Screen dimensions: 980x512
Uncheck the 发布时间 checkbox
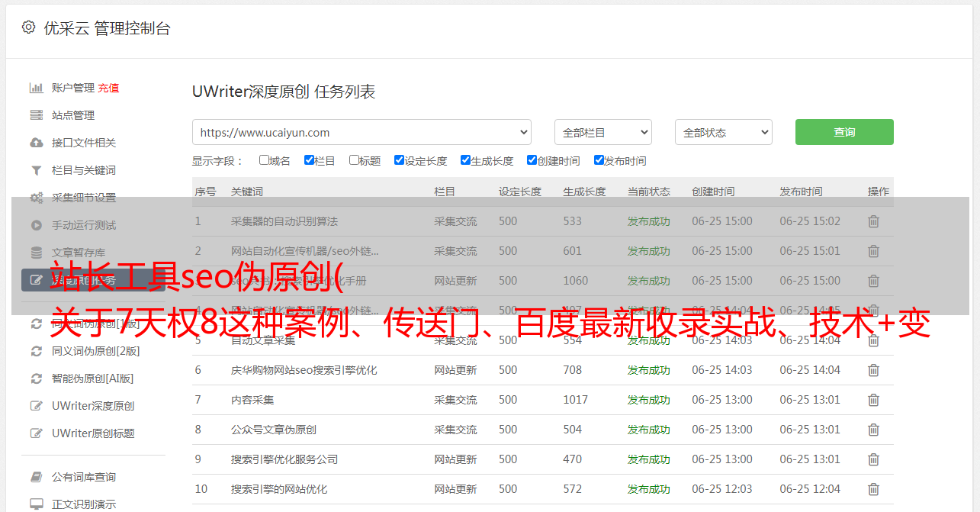599,160
